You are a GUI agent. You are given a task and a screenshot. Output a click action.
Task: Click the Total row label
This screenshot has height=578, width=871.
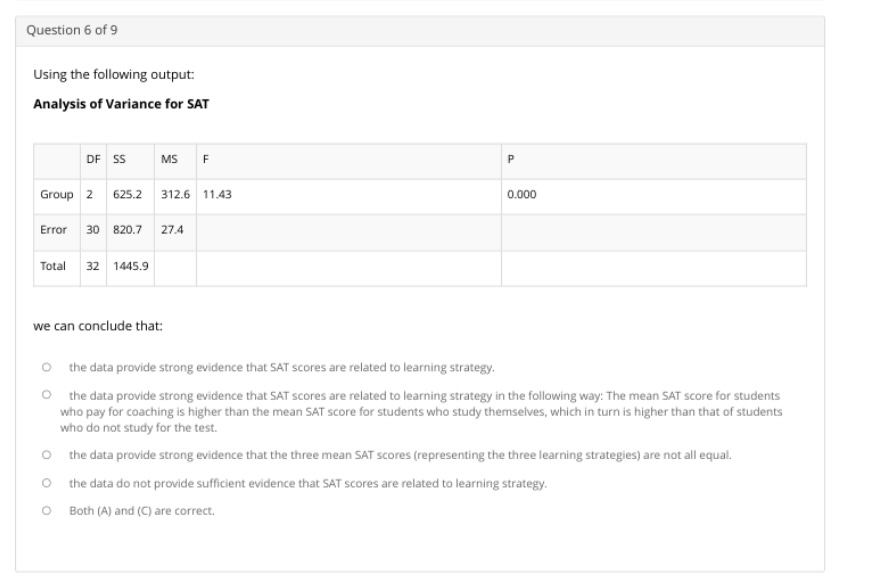tap(52, 266)
